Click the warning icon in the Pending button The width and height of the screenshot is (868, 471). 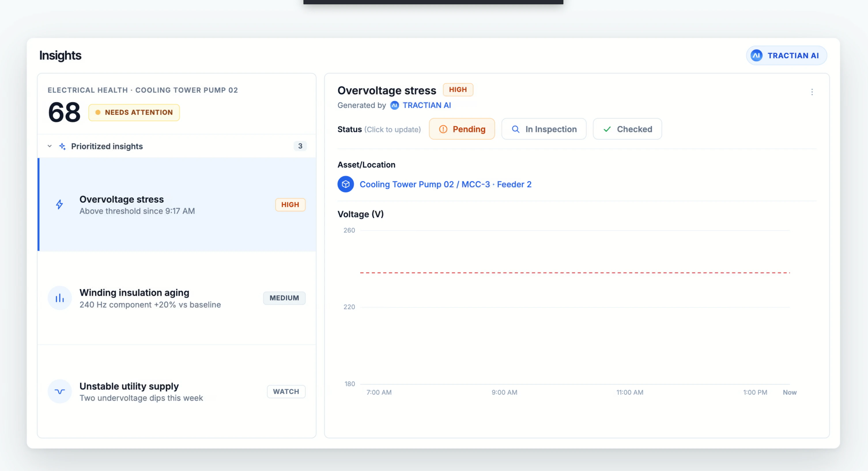pyautogui.click(x=443, y=129)
